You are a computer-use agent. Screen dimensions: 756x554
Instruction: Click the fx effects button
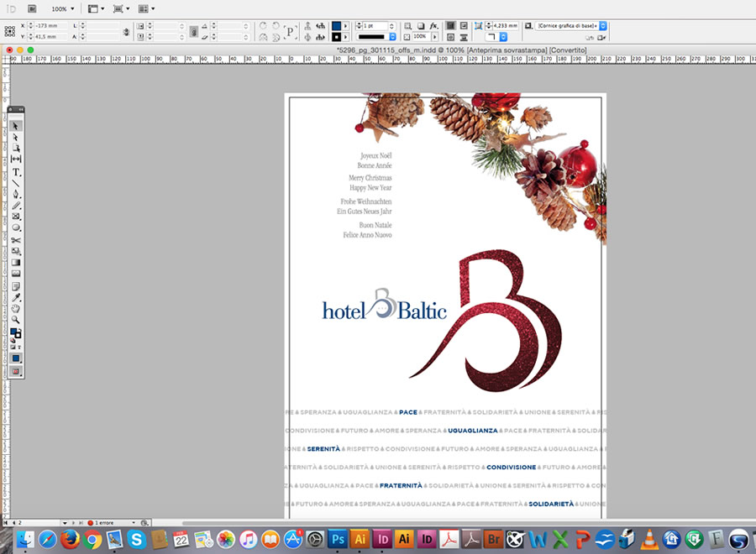(x=433, y=26)
